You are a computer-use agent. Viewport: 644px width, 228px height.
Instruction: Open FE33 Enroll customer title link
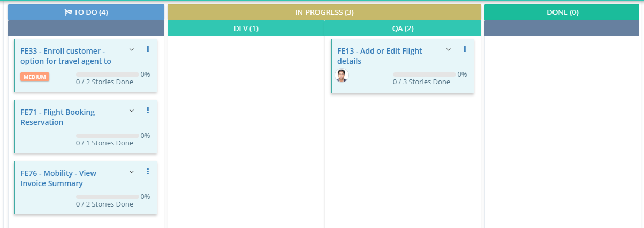point(65,56)
